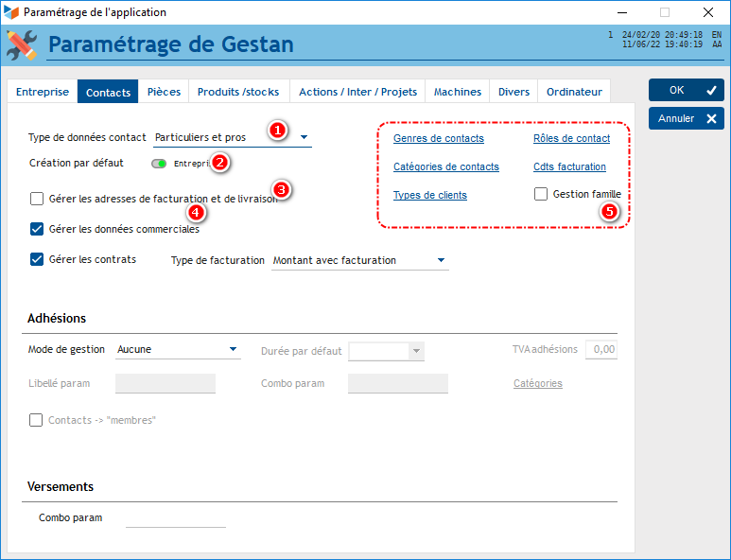Enable billing and delivery addresses checkbox

point(37,199)
